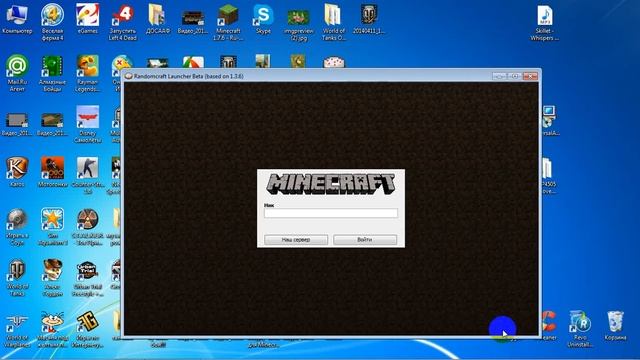
Task: Open World of Warplanes shortcut
Action: pos(17,331)
